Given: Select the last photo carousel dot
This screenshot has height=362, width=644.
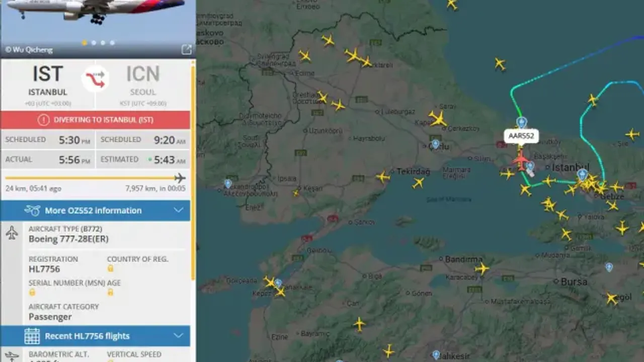Looking at the screenshot, I should click(x=112, y=43).
